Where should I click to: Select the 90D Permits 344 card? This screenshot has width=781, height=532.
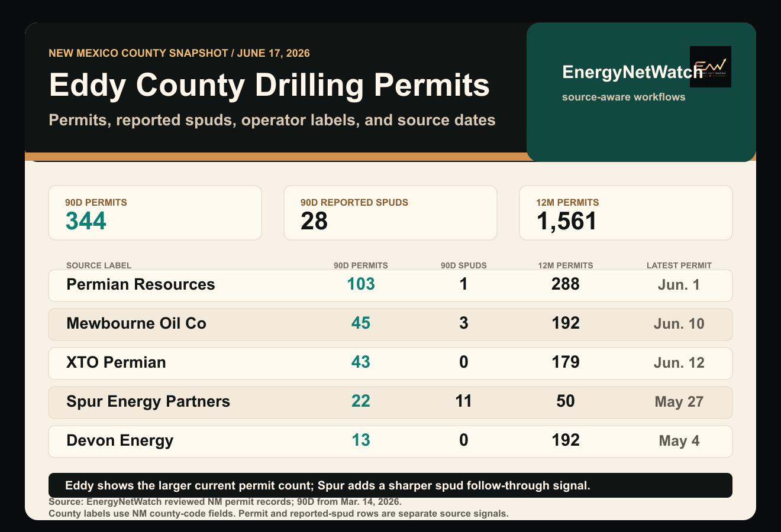tap(155, 213)
